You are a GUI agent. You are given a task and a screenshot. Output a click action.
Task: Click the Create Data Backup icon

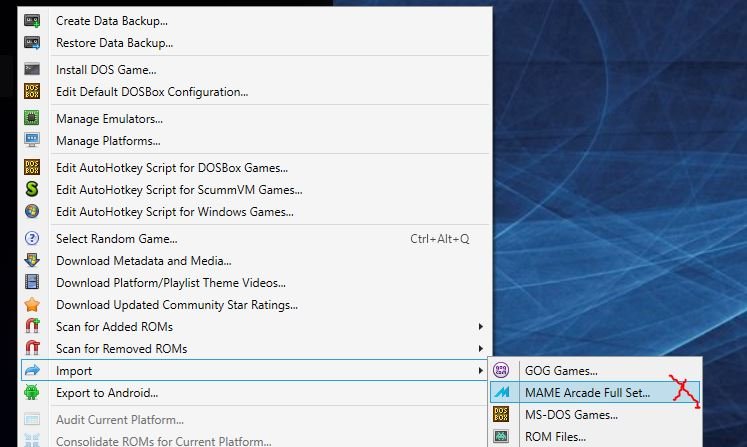click(32, 21)
